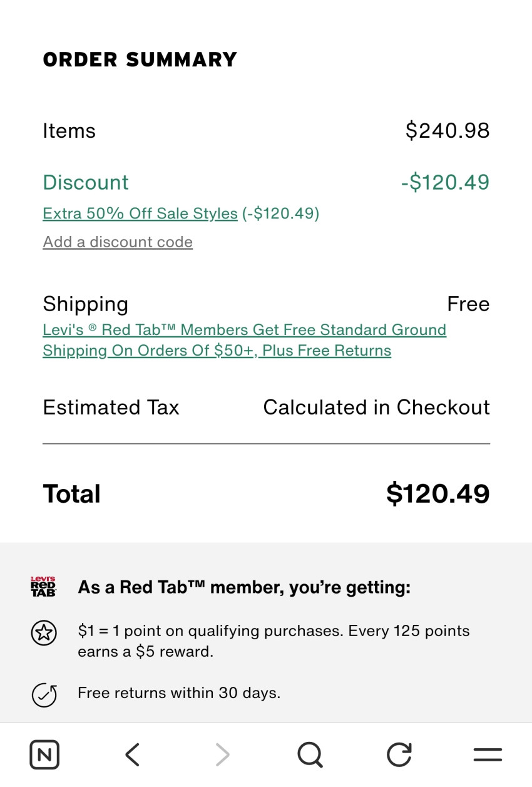Go back with the left arrow
Viewport: 532px width, 787px height.
click(x=132, y=754)
